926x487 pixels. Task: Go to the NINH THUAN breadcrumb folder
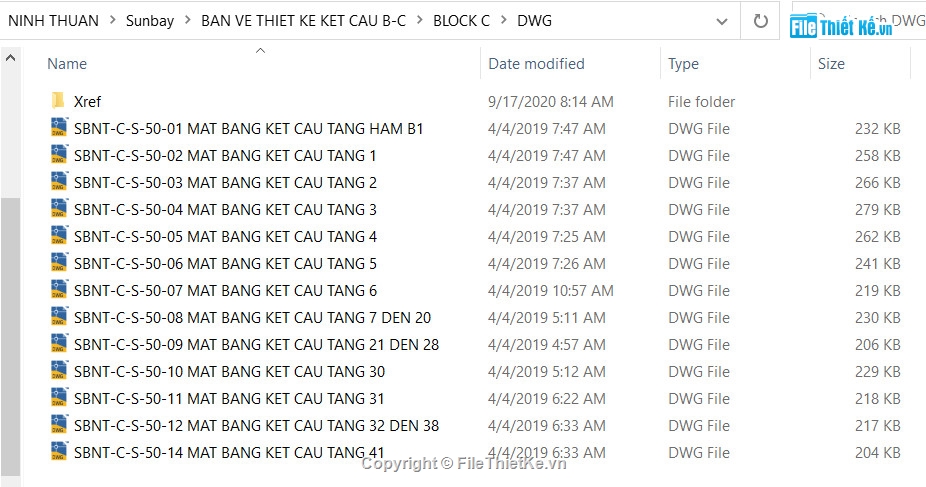click(53, 21)
